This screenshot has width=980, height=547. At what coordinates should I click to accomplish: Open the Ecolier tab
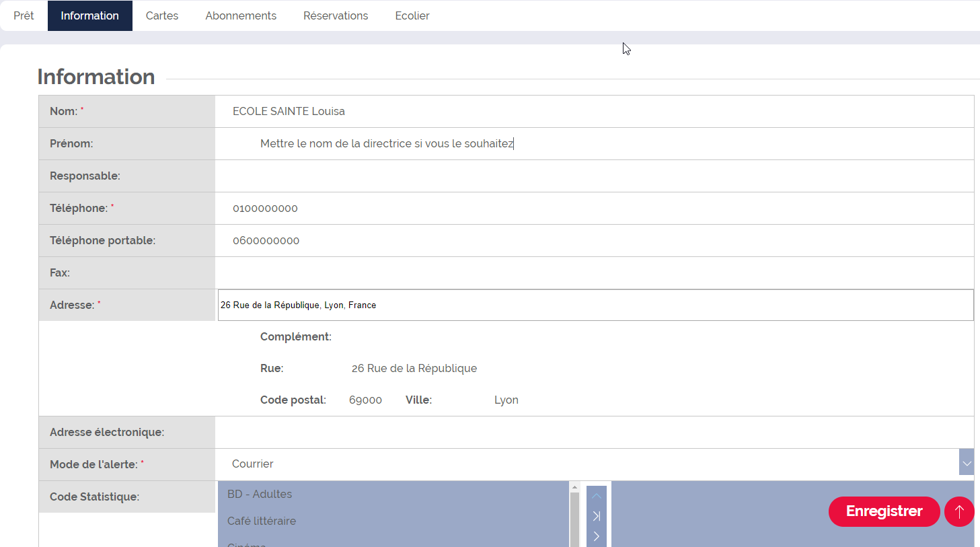tap(412, 15)
